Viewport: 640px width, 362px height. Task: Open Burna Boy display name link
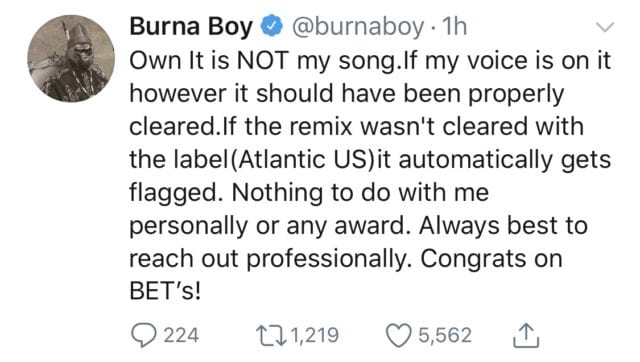pos(191,26)
